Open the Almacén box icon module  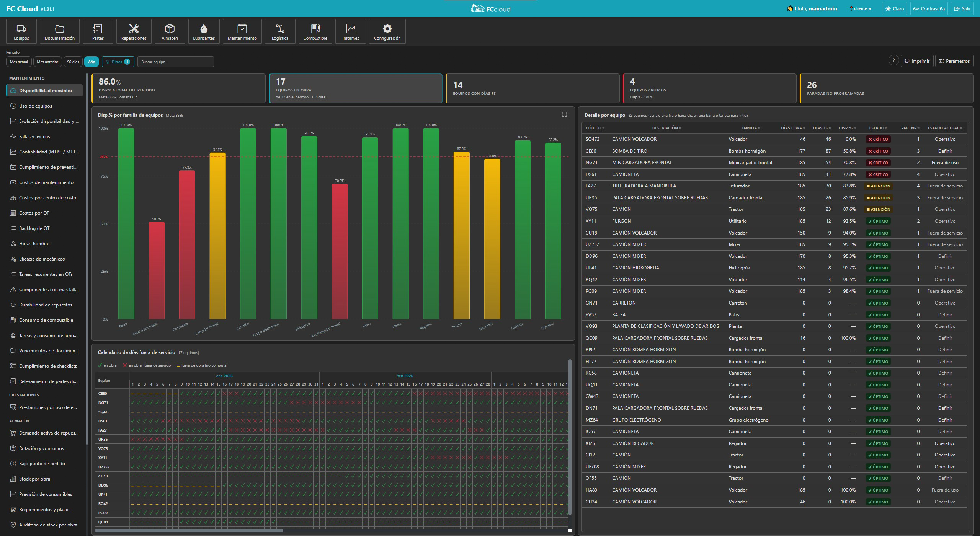(170, 31)
